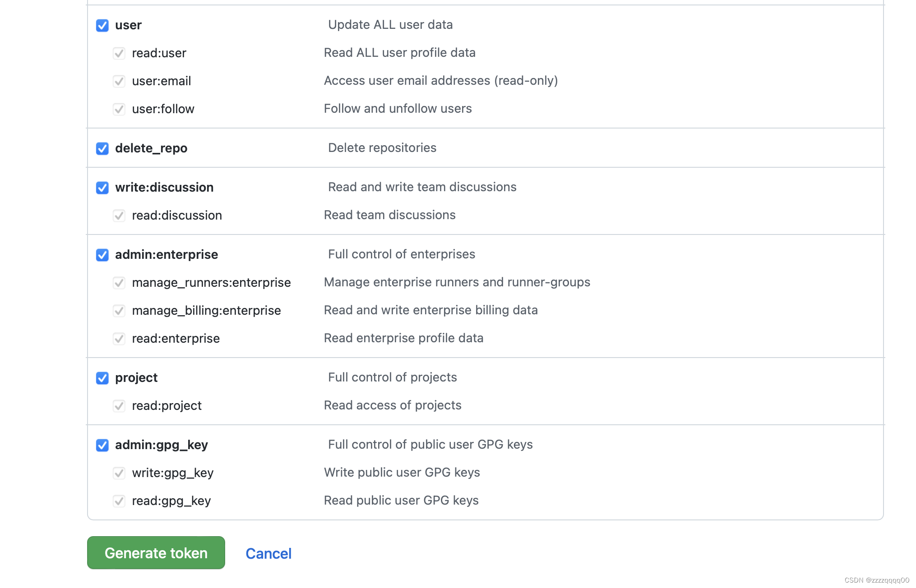Uncheck the admin:enterprise scope
This screenshot has width=916, height=588.
(x=102, y=255)
